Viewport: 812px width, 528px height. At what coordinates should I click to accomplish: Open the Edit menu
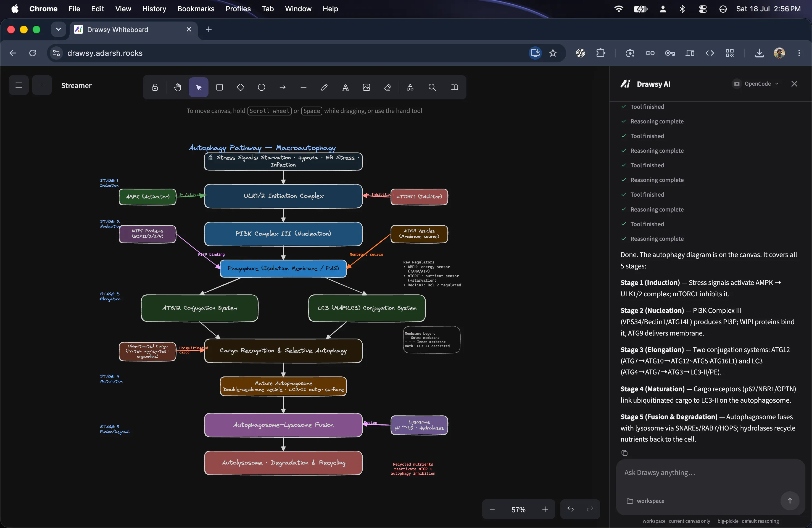pyautogui.click(x=97, y=9)
